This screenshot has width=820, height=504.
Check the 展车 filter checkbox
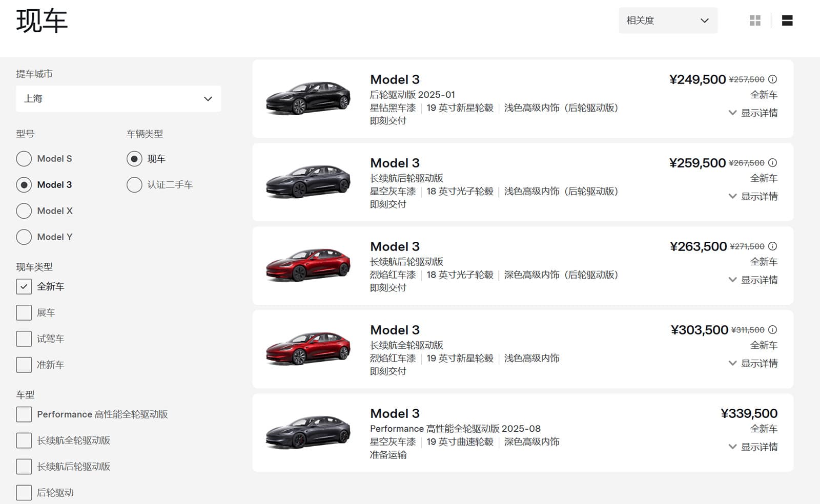pos(24,312)
